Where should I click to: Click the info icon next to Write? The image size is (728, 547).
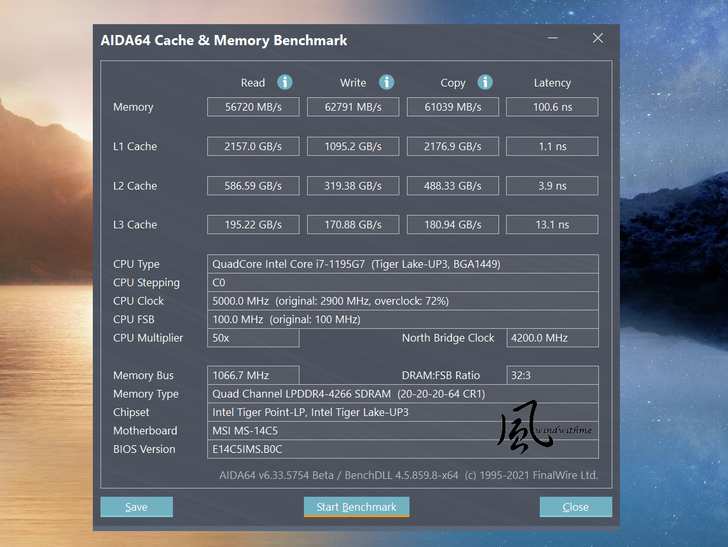[386, 82]
